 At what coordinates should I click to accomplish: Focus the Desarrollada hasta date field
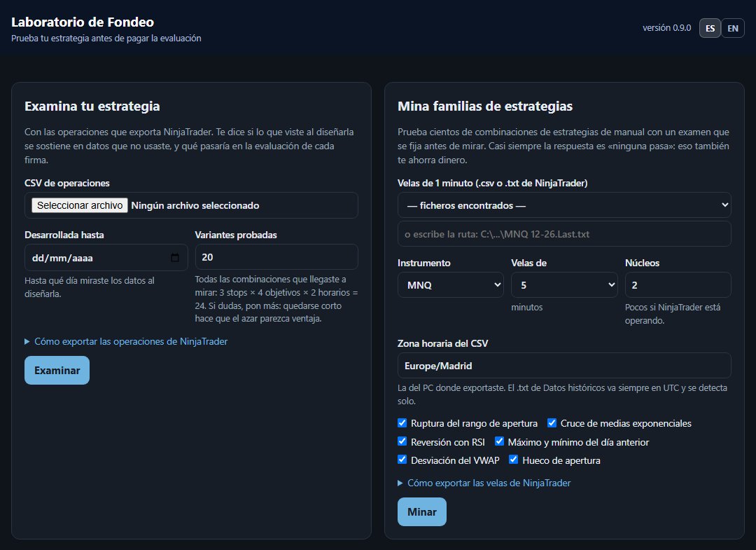[x=106, y=258]
